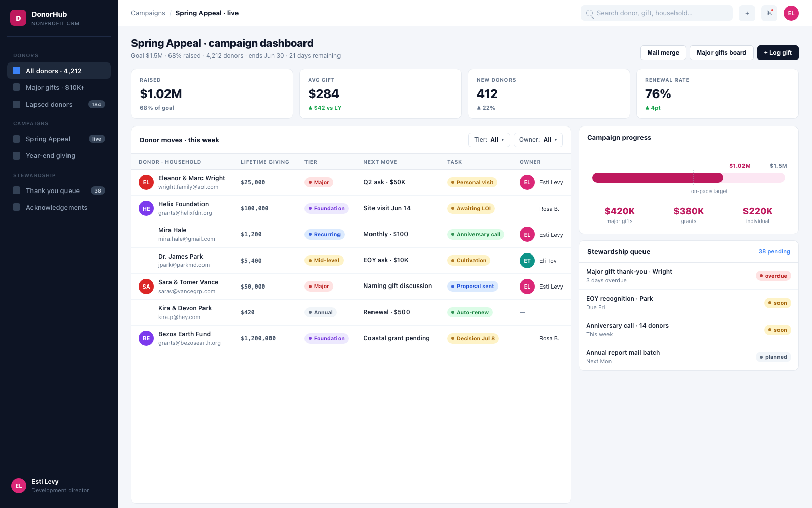Click the Acknowledgements sidebar icon
This screenshot has height=508, width=812.
point(17,207)
